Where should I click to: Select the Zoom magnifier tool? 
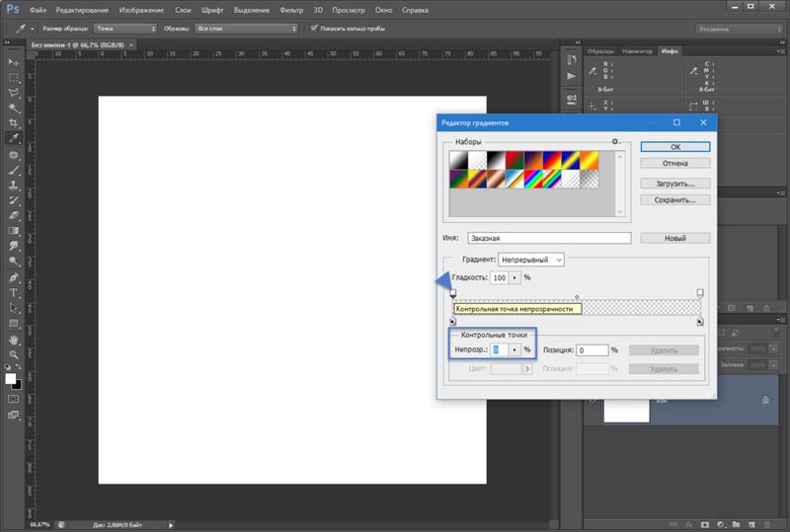[x=14, y=353]
